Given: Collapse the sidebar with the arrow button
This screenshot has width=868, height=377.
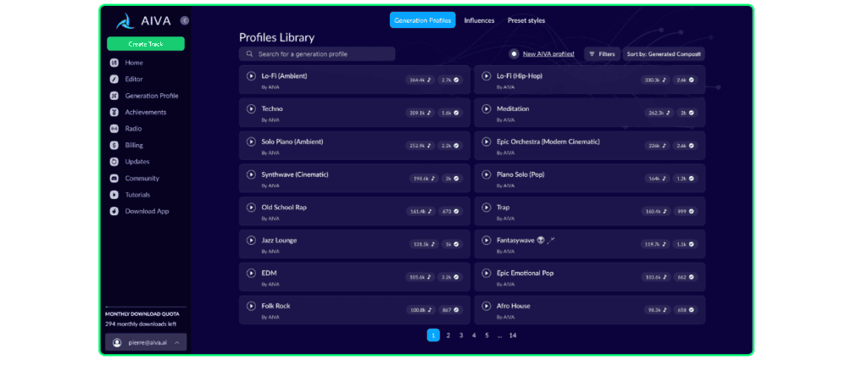Looking at the screenshot, I should click(185, 20).
